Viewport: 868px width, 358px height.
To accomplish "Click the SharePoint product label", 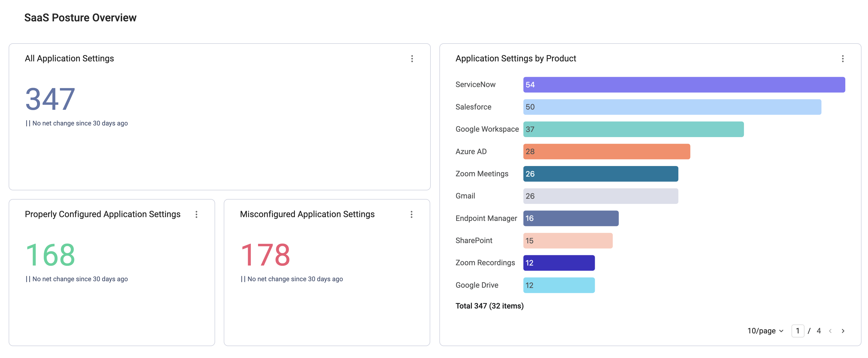I will coord(474,240).
